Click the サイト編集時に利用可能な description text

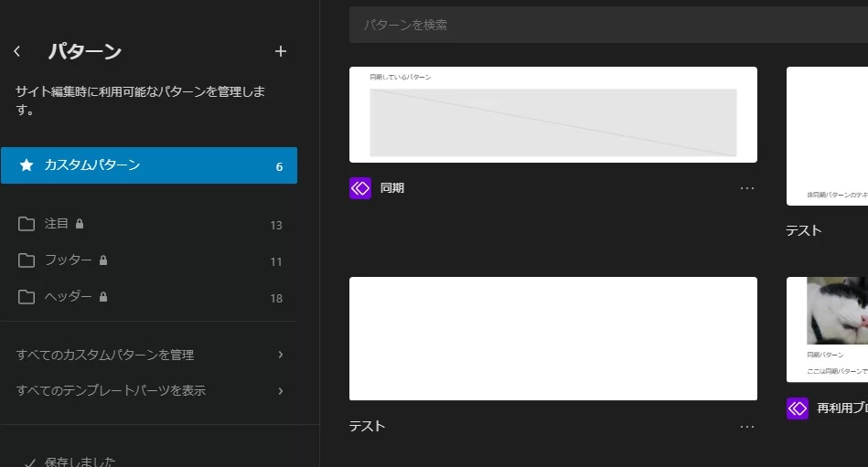click(140, 101)
